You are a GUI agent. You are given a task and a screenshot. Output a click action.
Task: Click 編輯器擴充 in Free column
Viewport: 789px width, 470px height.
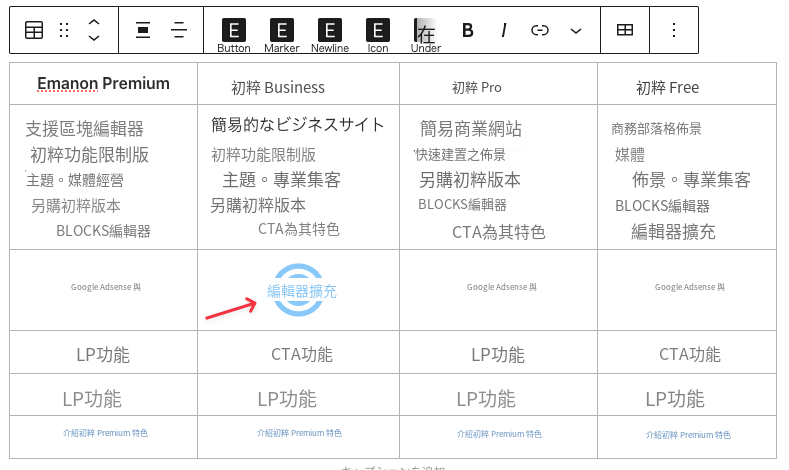point(673,231)
